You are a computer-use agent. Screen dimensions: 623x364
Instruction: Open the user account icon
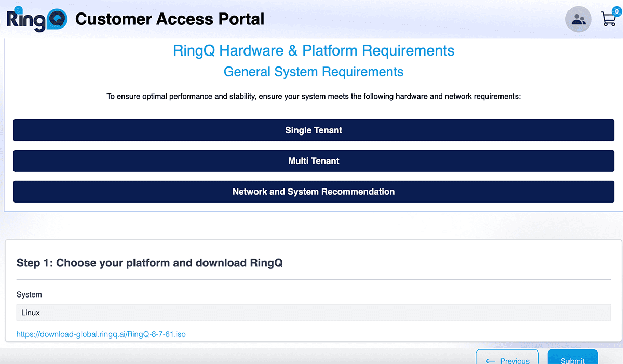click(x=578, y=20)
